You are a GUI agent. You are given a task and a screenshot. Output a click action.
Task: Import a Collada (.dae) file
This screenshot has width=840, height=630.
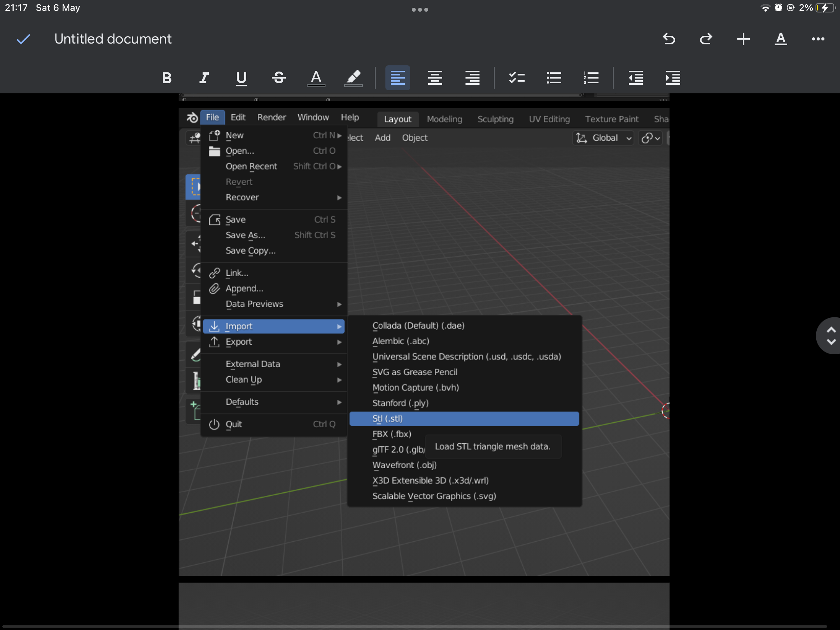pyautogui.click(x=464, y=325)
